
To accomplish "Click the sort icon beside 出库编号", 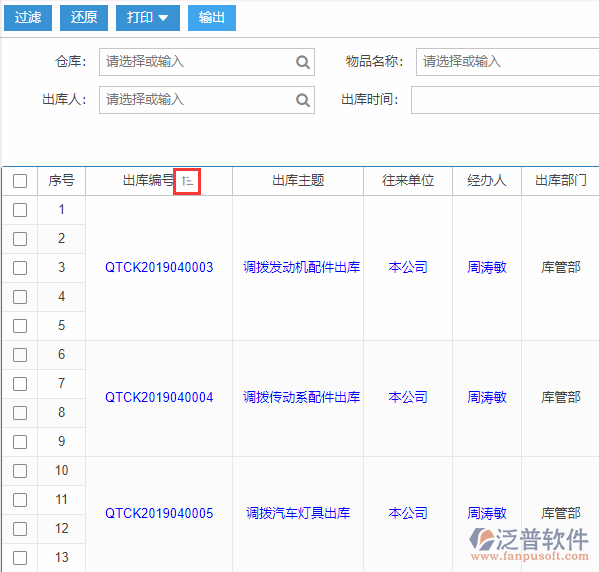I will [187, 181].
